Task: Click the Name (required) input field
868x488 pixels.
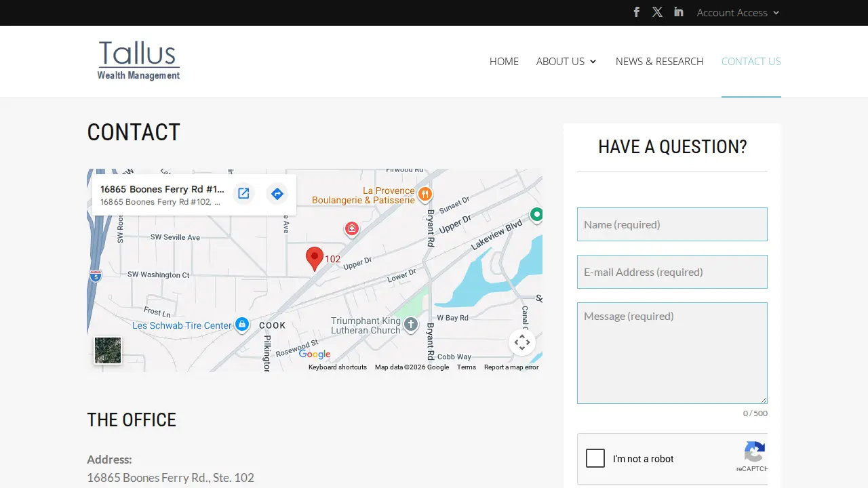Action: [x=672, y=224]
